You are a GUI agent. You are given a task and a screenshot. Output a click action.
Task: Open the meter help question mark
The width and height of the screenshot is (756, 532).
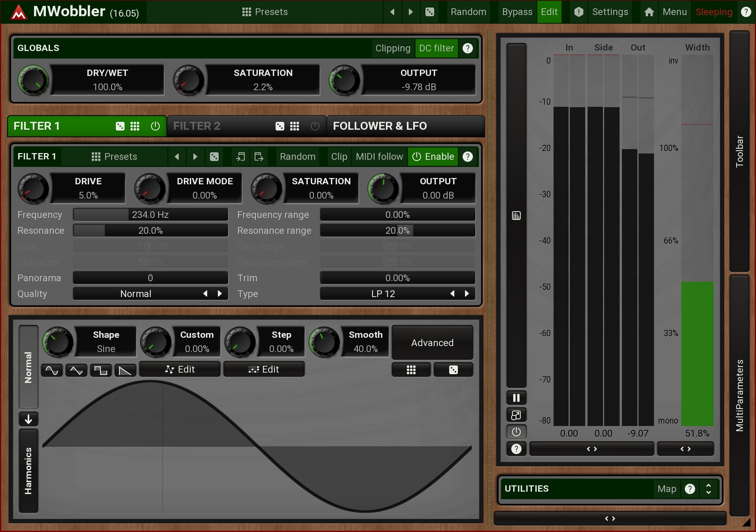[516, 449]
